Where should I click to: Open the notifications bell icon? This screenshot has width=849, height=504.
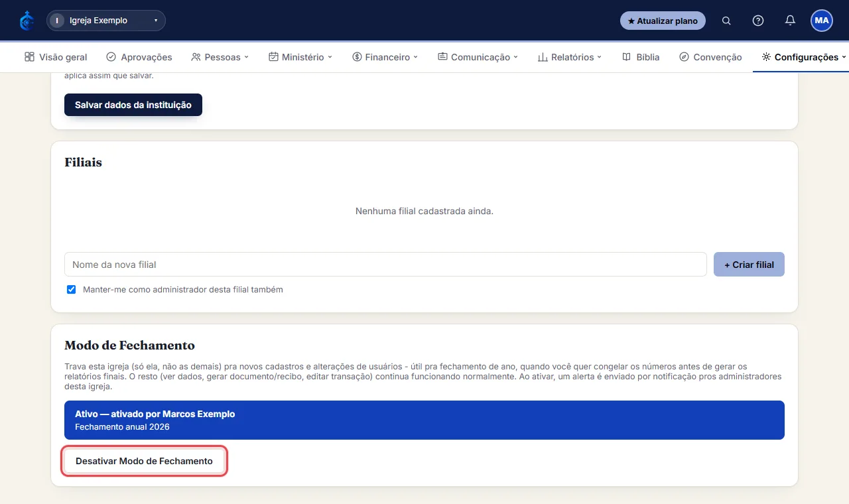pyautogui.click(x=790, y=21)
